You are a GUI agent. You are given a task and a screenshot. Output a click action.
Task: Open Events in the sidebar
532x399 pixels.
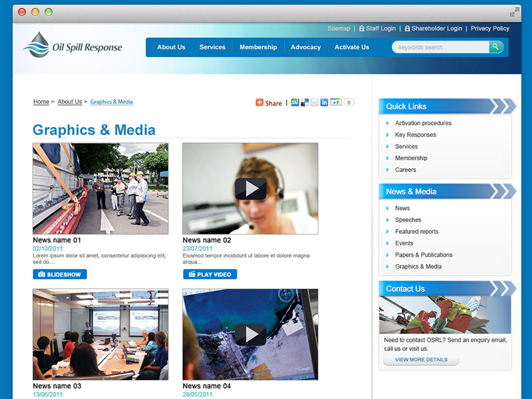(404, 243)
